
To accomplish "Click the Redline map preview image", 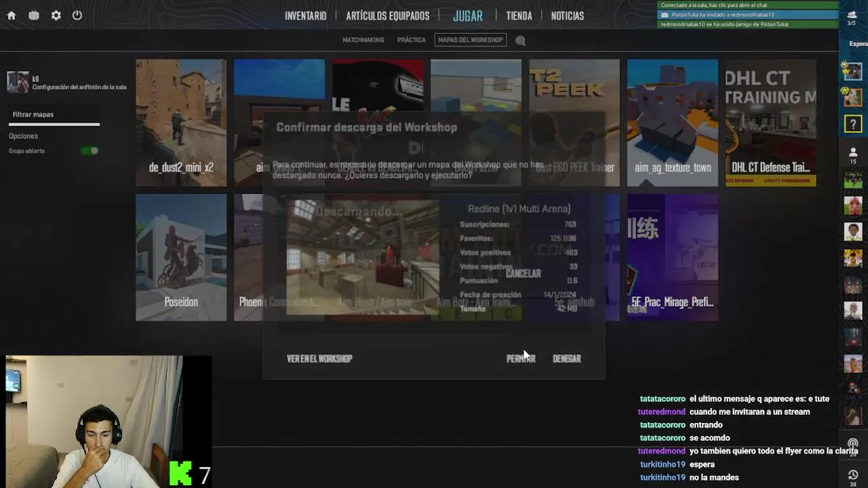I will [363, 258].
